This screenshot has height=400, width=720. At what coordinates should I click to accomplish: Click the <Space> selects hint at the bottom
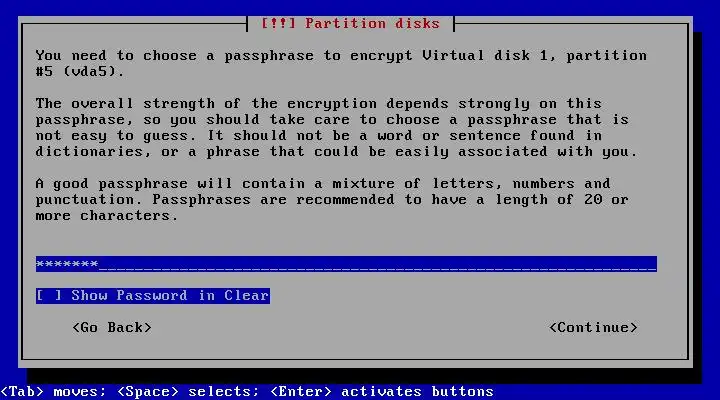tap(188, 391)
